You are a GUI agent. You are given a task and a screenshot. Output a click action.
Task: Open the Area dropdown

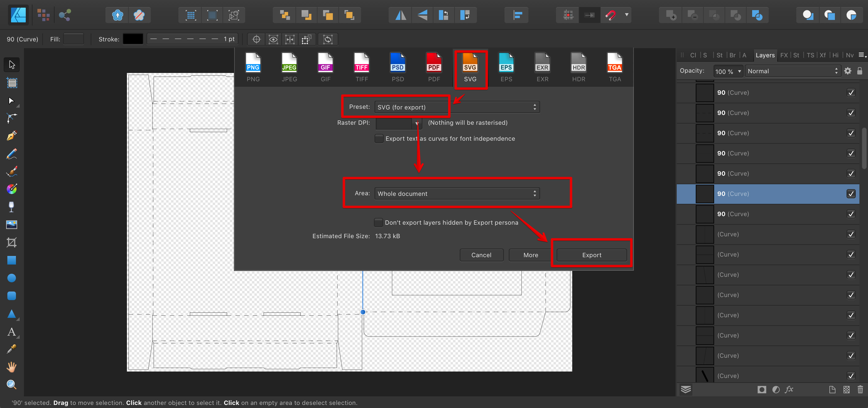[456, 193]
